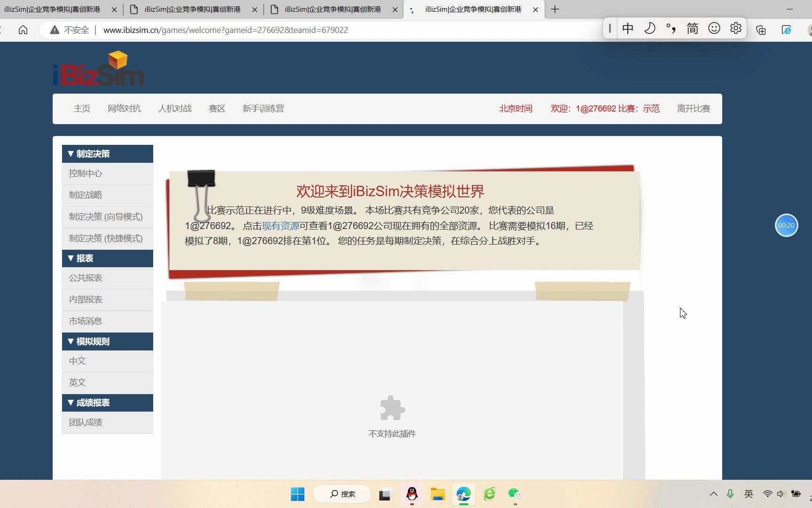Click the microphone tray icon
This screenshot has height=508, width=812.
click(730, 494)
